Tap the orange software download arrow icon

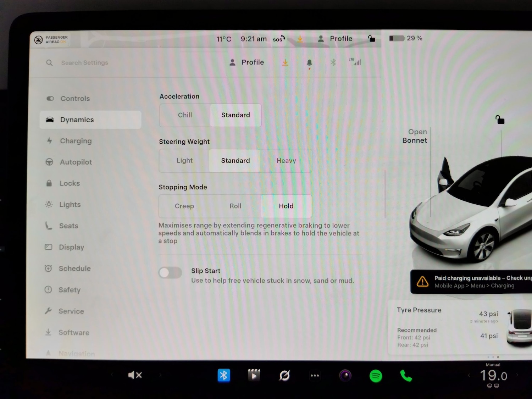pyautogui.click(x=286, y=62)
